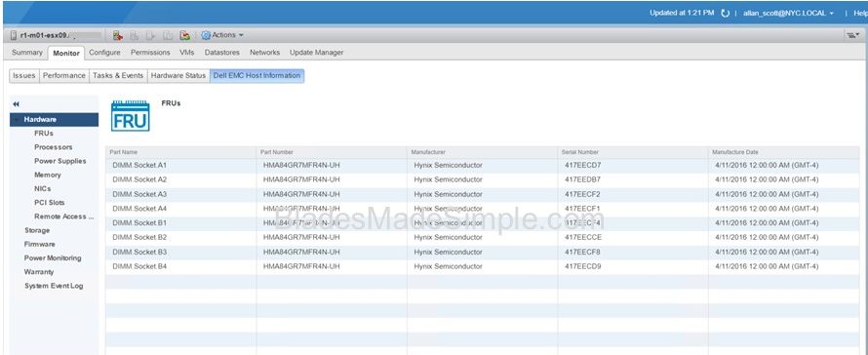The height and width of the screenshot is (355, 868).
Task: Select PCI Slots in the sidebar
Action: click(50, 203)
